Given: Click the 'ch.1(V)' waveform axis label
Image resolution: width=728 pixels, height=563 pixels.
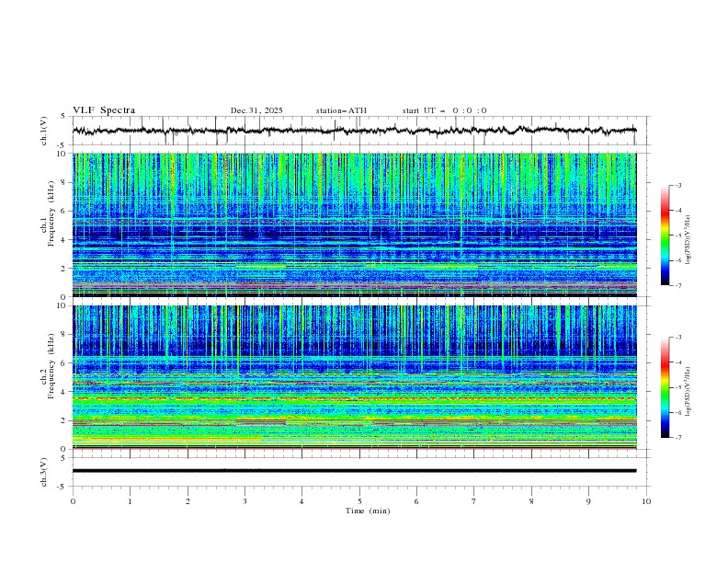Looking at the screenshot, I should click(x=44, y=131).
